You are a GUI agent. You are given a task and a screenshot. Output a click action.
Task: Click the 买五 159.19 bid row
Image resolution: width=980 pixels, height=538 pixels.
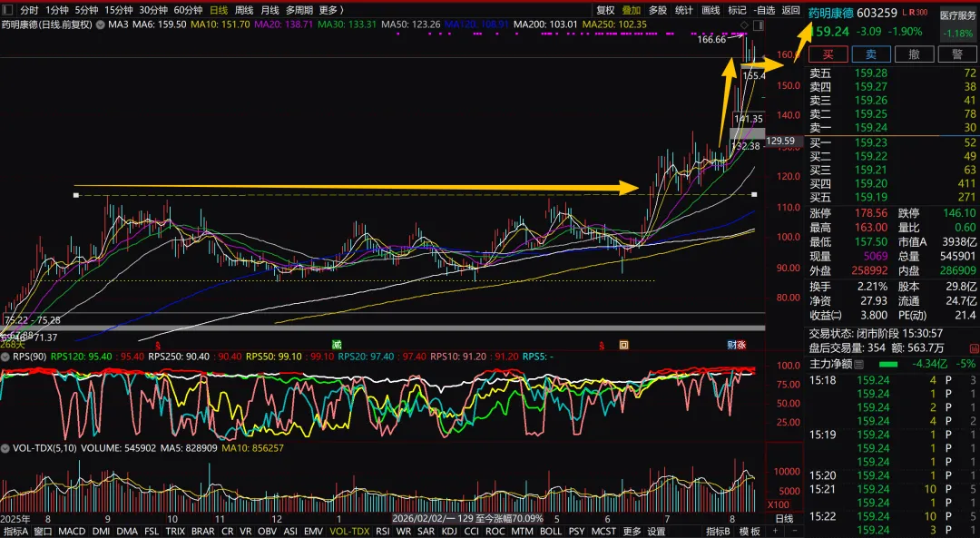(x=893, y=198)
